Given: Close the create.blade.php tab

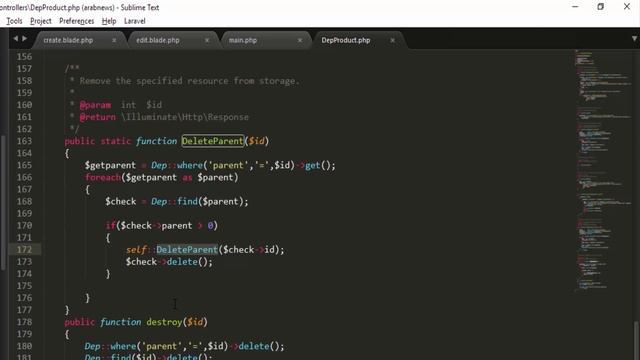Looking at the screenshot, I should click(114, 40).
